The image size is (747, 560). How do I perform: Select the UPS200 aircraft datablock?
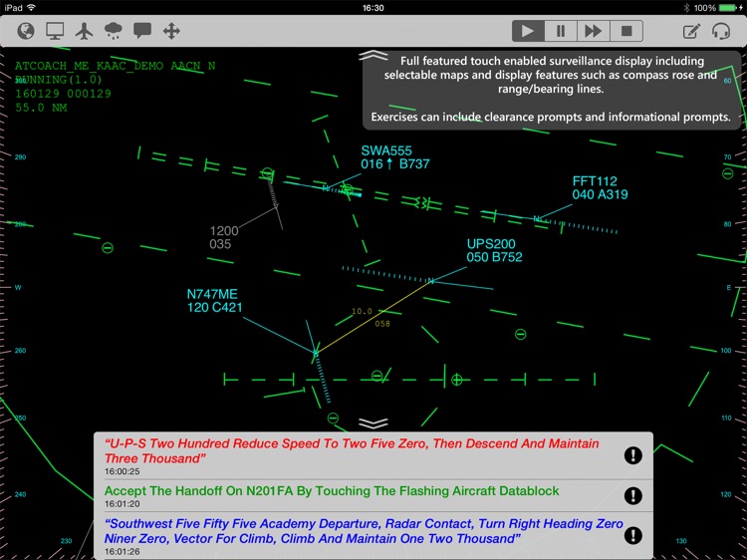494,251
